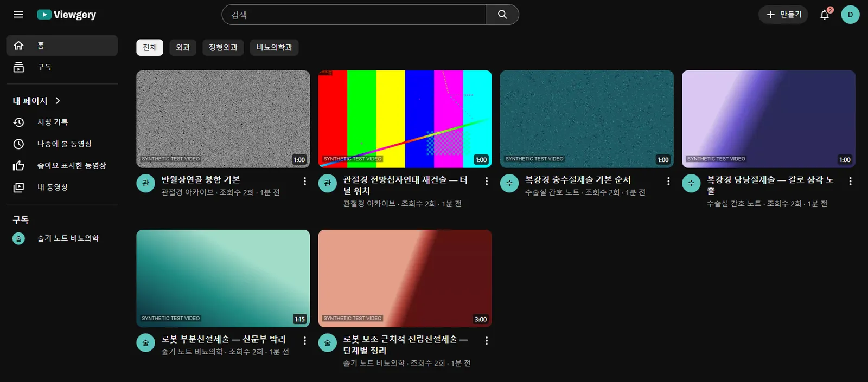Open more options for 복강경 충수절제술

[668, 181]
